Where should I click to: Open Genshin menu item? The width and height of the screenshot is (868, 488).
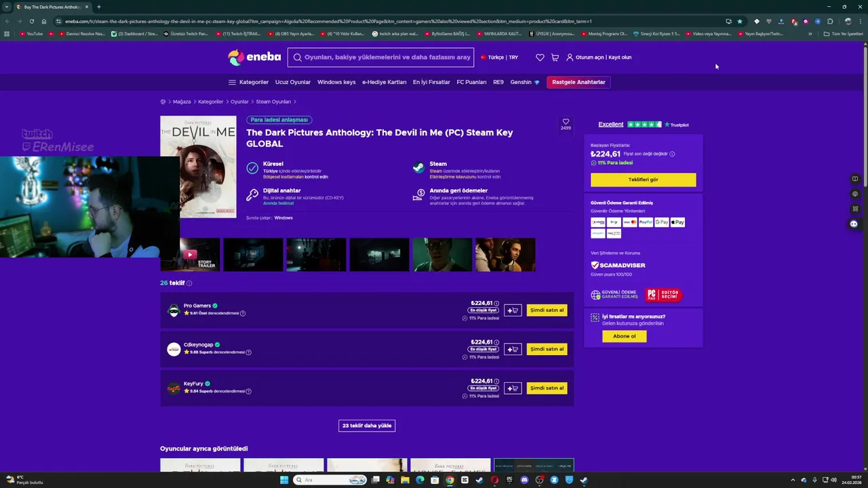[x=525, y=82]
